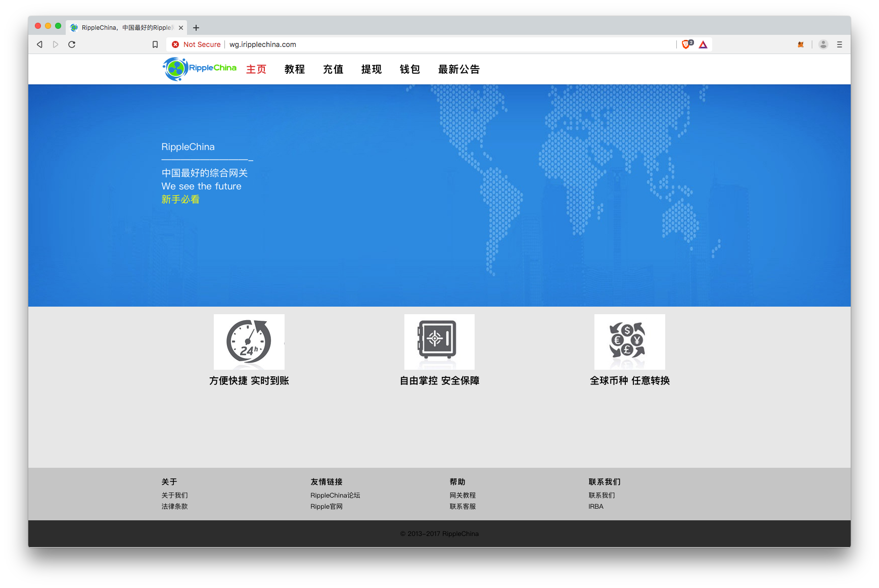Open 联系我们 link under 联系我们 heading
879x588 pixels.
click(602, 496)
